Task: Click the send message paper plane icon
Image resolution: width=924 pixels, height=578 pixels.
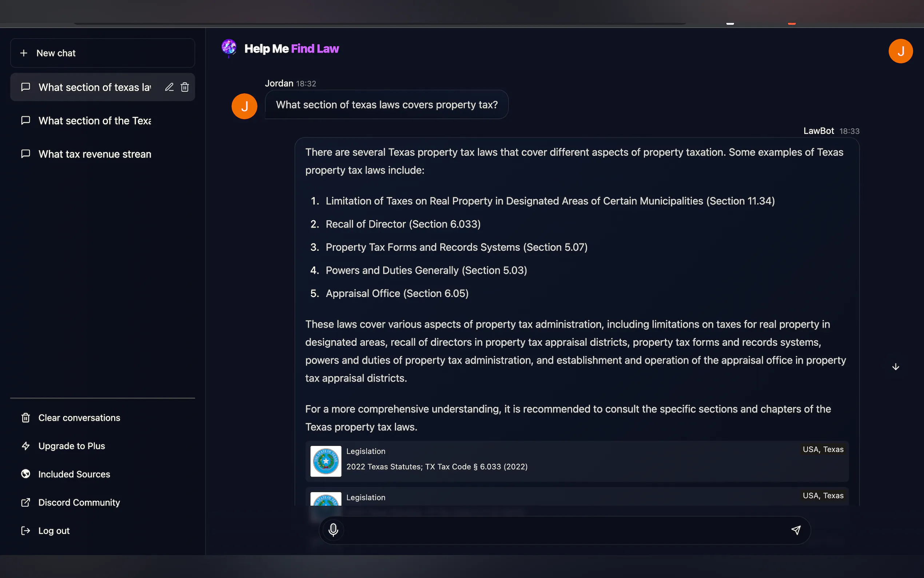Action: point(796,530)
